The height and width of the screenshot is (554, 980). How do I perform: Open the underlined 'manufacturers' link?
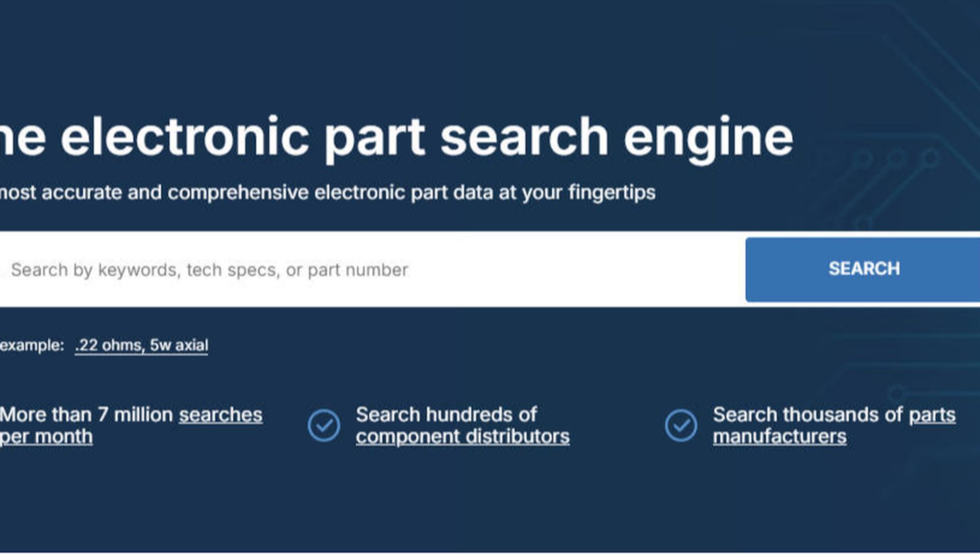[x=780, y=436]
